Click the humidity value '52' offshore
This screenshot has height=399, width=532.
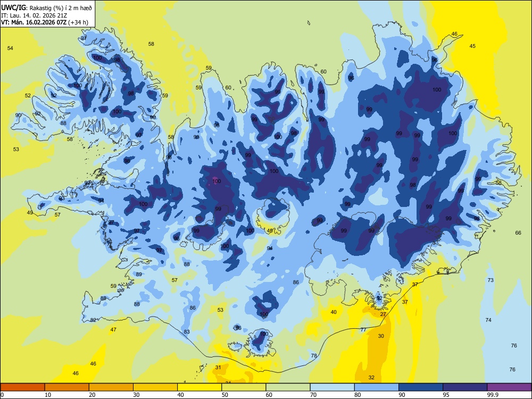[x=28, y=96]
